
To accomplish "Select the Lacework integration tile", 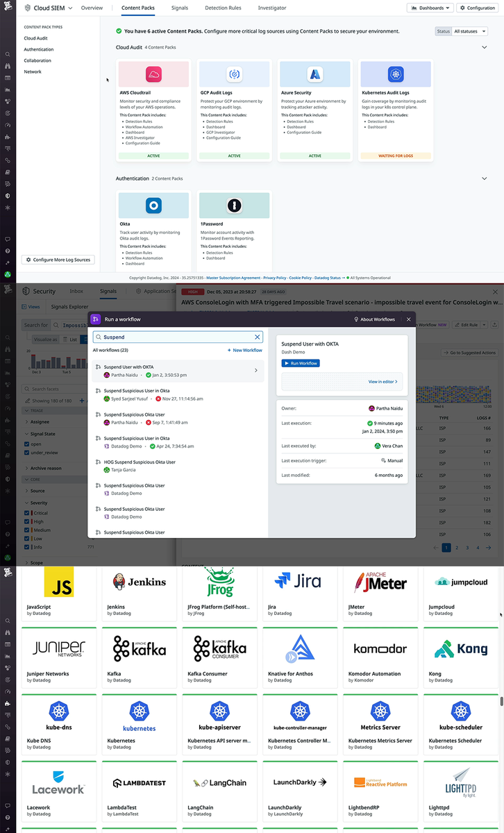I will [59, 791].
